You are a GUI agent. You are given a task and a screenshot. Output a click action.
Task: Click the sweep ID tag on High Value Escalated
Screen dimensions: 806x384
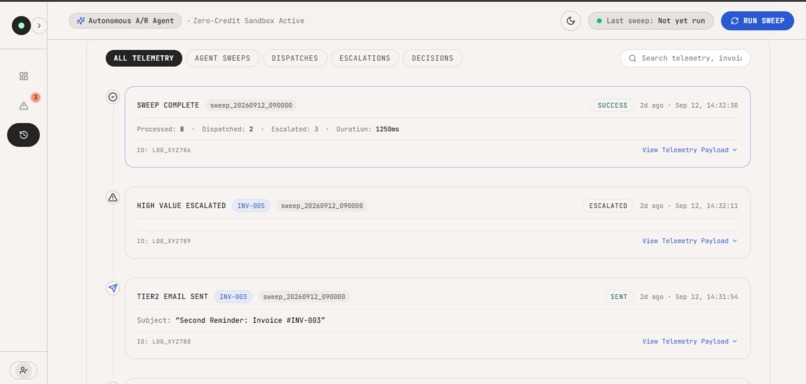click(322, 206)
